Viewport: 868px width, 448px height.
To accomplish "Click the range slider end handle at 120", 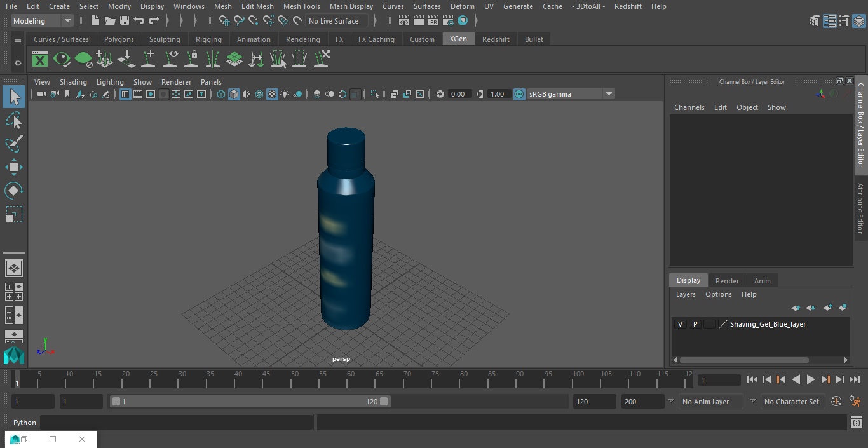I will [384, 402].
